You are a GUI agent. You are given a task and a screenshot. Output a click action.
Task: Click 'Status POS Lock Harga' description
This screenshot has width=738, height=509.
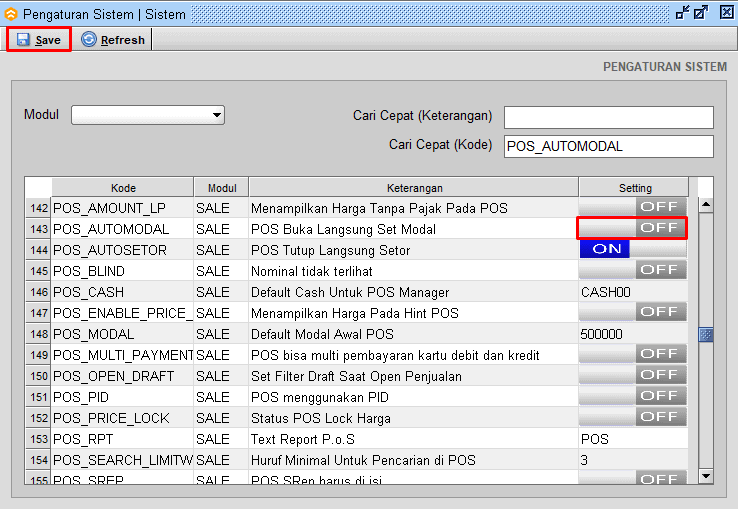click(x=321, y=418)
